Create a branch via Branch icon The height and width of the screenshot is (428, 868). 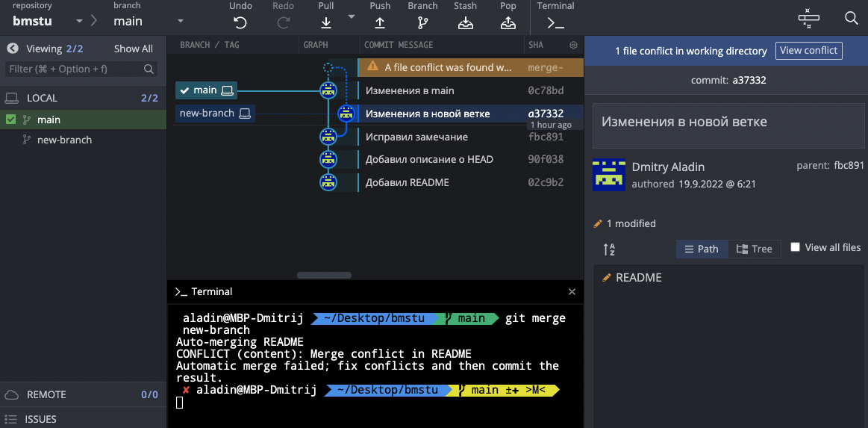[x=422, y=22]
